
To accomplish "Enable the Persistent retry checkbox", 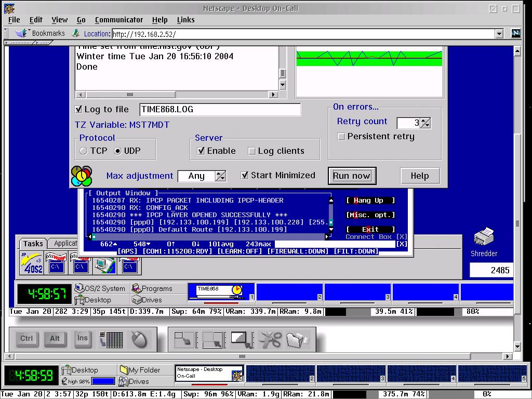I will (x=341, y=137).
